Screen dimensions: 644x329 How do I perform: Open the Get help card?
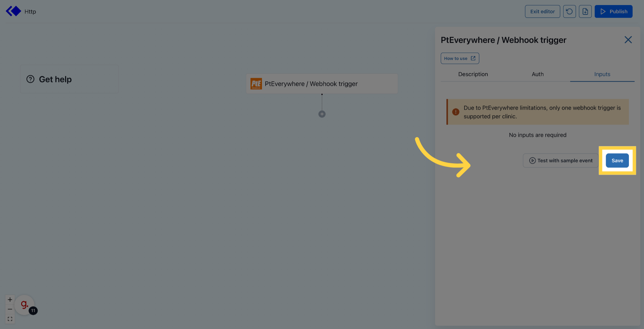[69, 79]
